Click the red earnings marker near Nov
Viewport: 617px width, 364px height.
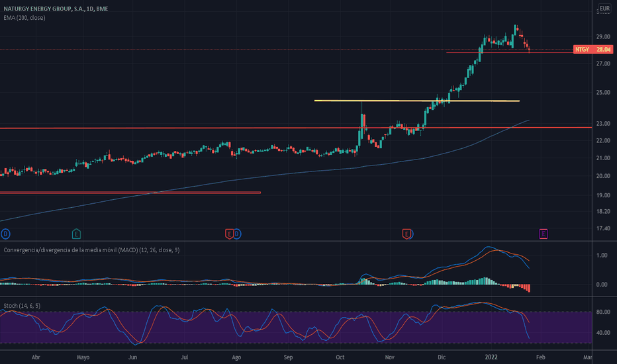[x=406, y=234]
